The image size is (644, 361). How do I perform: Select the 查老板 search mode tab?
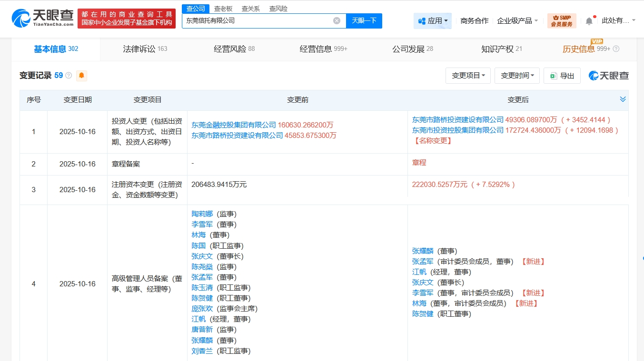coord(223,9)
